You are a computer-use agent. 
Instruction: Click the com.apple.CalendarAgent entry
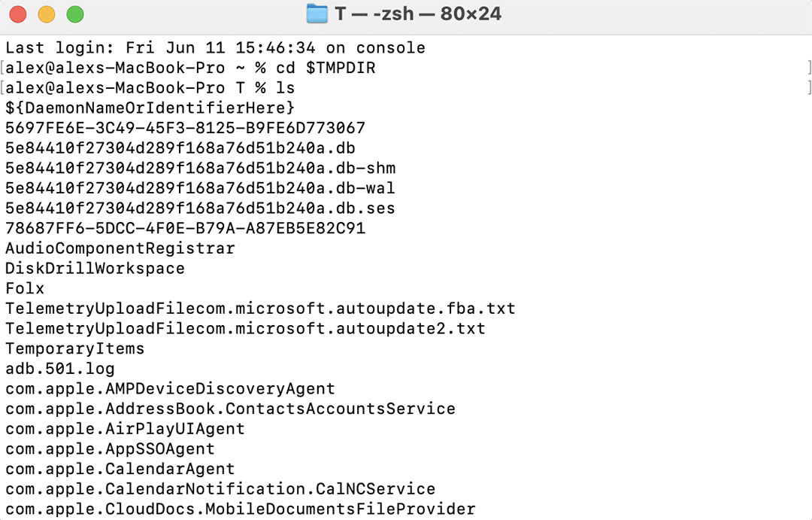point(120,469)
